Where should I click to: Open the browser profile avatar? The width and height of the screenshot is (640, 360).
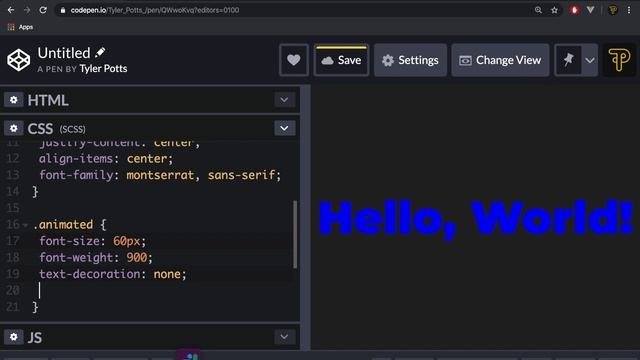point(613,10)
